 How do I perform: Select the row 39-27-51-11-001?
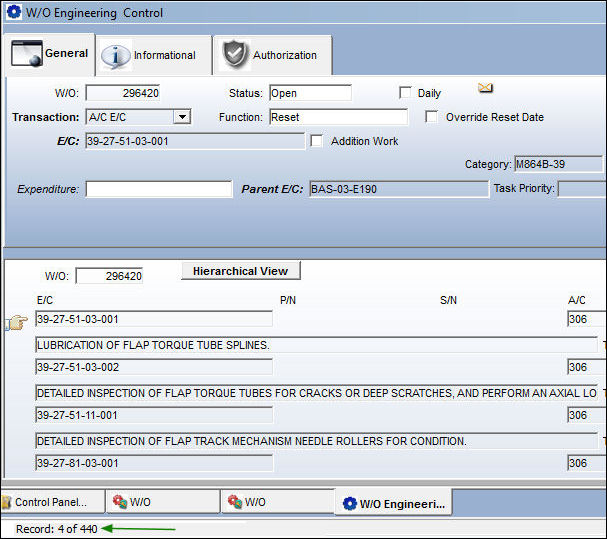(154, 415)
